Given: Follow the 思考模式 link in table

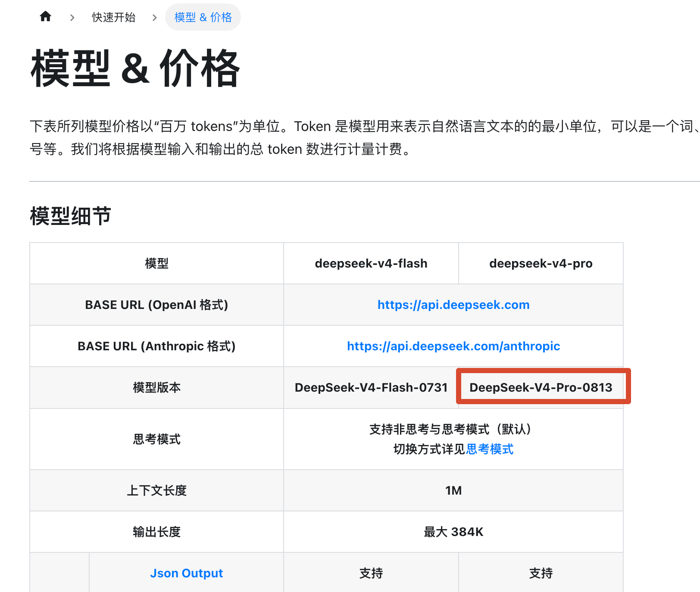Looking at the screenshot, I should 490,449.
